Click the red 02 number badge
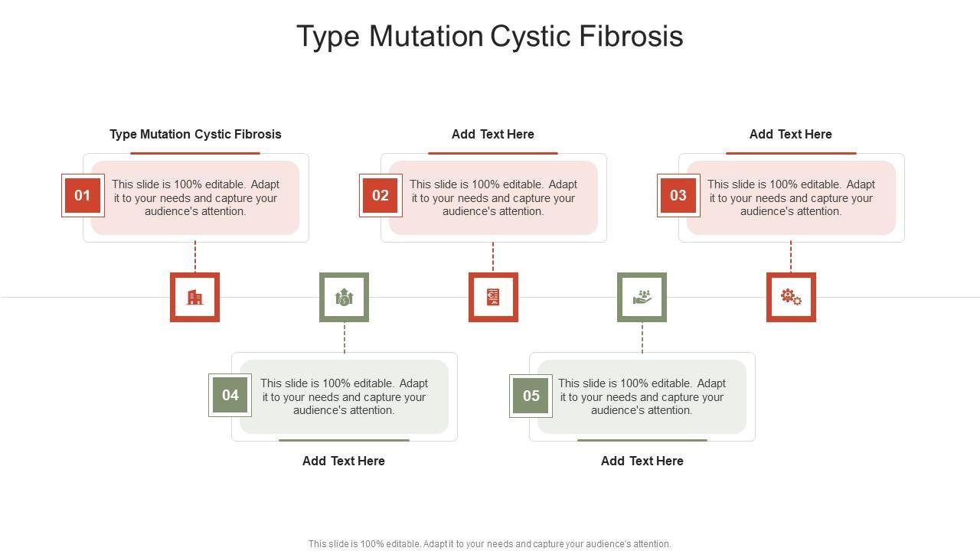The image size is (980, 551). [381, 196]
